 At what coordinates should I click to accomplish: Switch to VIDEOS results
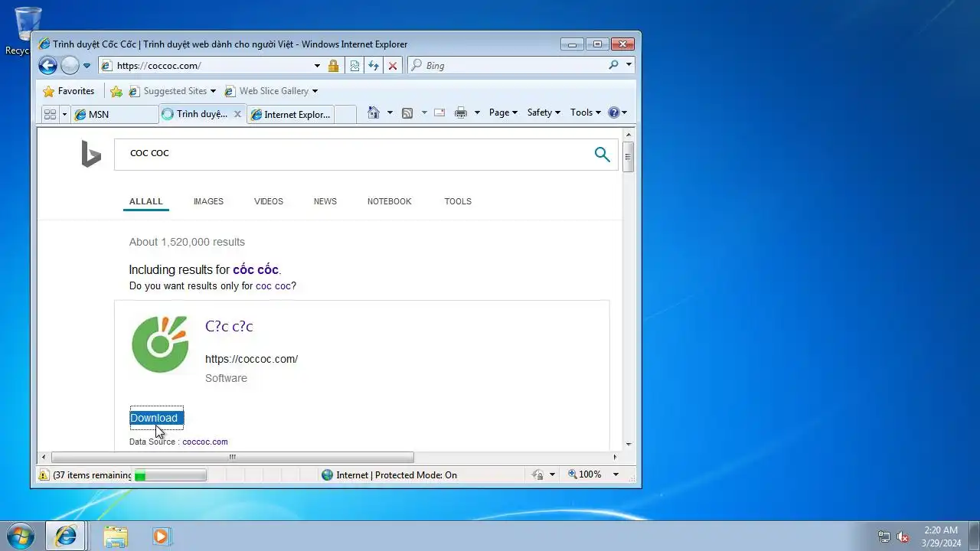click(269, 201)
